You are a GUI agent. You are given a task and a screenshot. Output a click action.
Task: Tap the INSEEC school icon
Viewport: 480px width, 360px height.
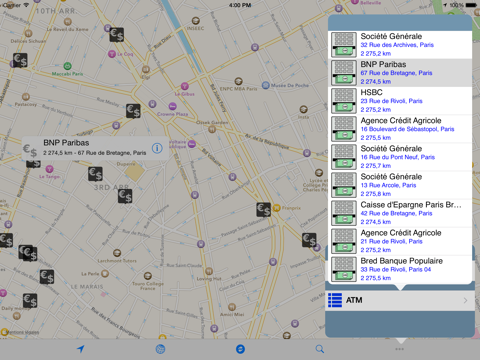pos(196,21)
